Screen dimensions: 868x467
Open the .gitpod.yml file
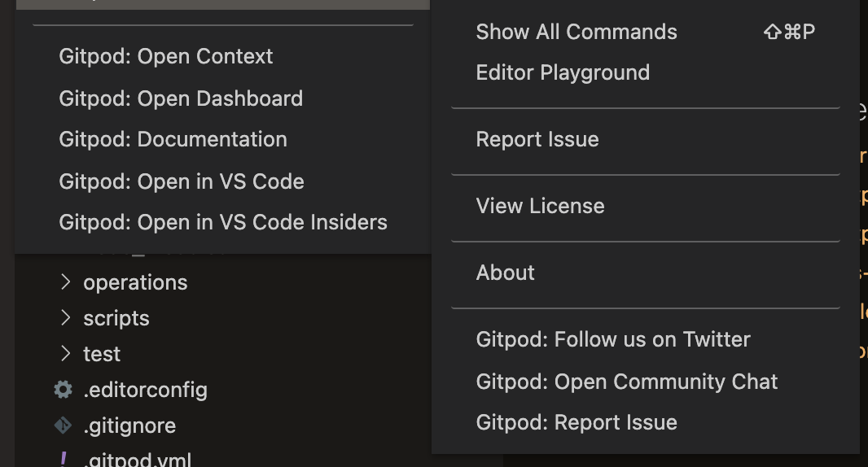click(138, 460)
